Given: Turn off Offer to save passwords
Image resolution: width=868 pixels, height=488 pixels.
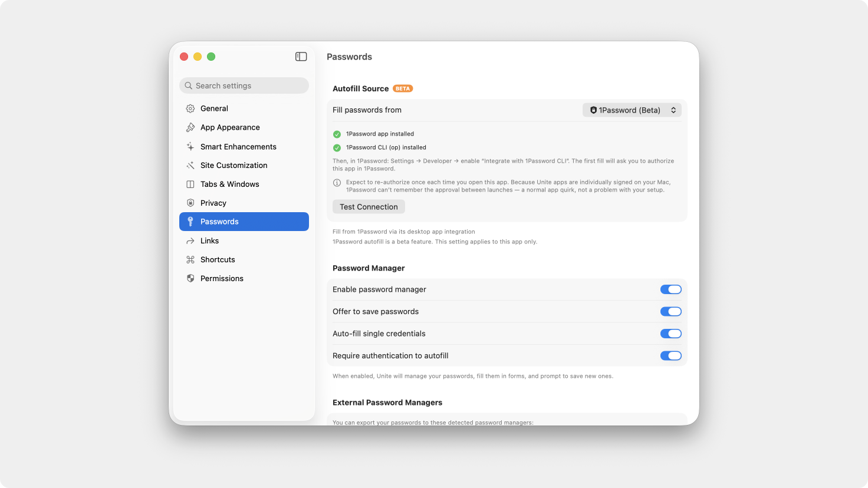Looking at the screenshot, I should (x=671, y=312).
